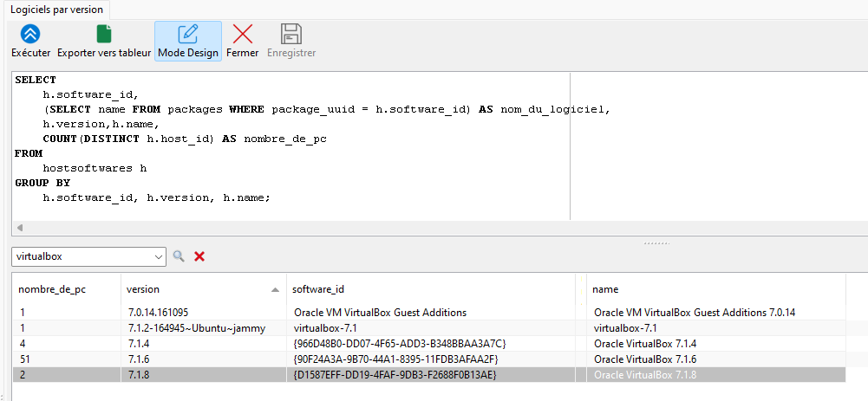This screenshot has width=868, height=401.
Task: Click the Guest Additions software_id cell
Action: (432, 313)
